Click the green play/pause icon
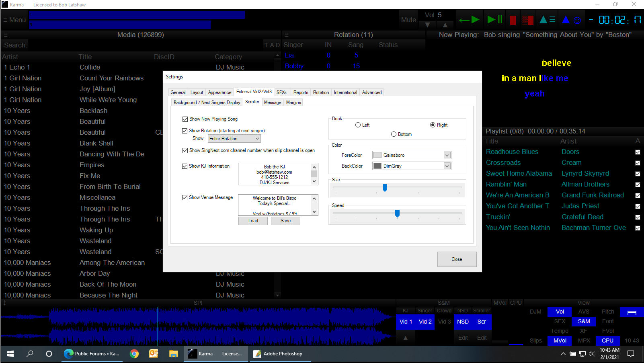Image resolution: width=644 pixels, height=363 pixels. coord(494,20)
